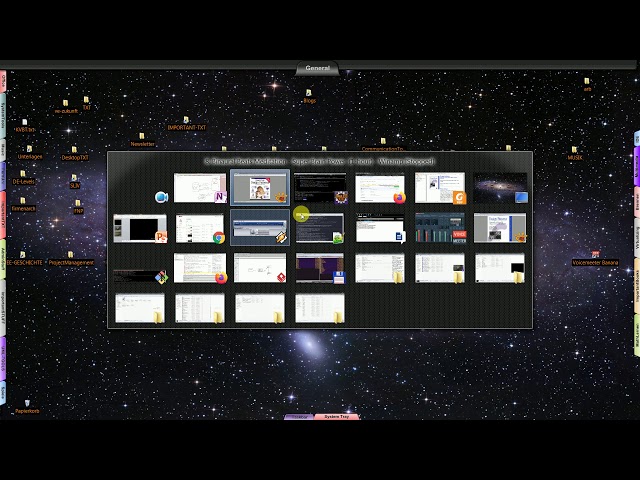Screen dimensions: 640x480
Task: Switch to the General tab at top
Action: click(318, 68)
